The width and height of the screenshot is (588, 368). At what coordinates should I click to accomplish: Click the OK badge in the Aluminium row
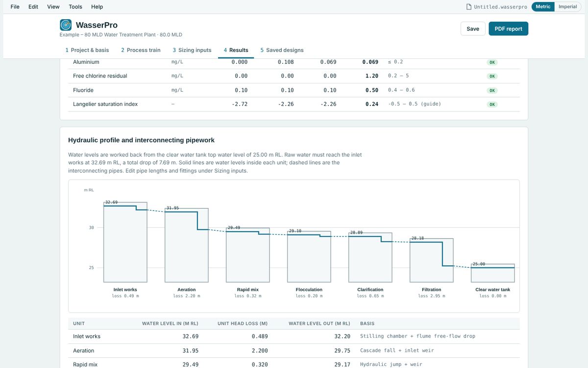(492, 62)
